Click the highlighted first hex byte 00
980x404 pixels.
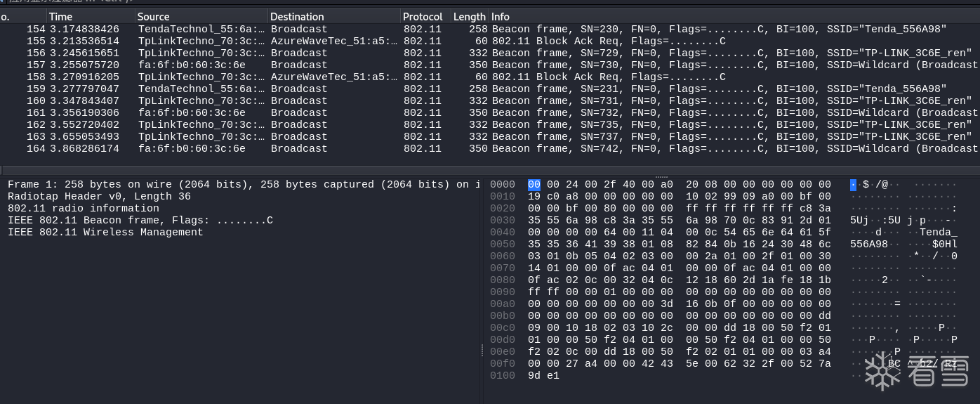point(534,185)
